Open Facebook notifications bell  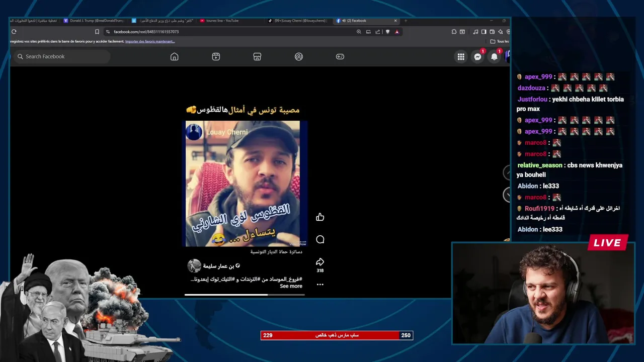pos(494,57)
